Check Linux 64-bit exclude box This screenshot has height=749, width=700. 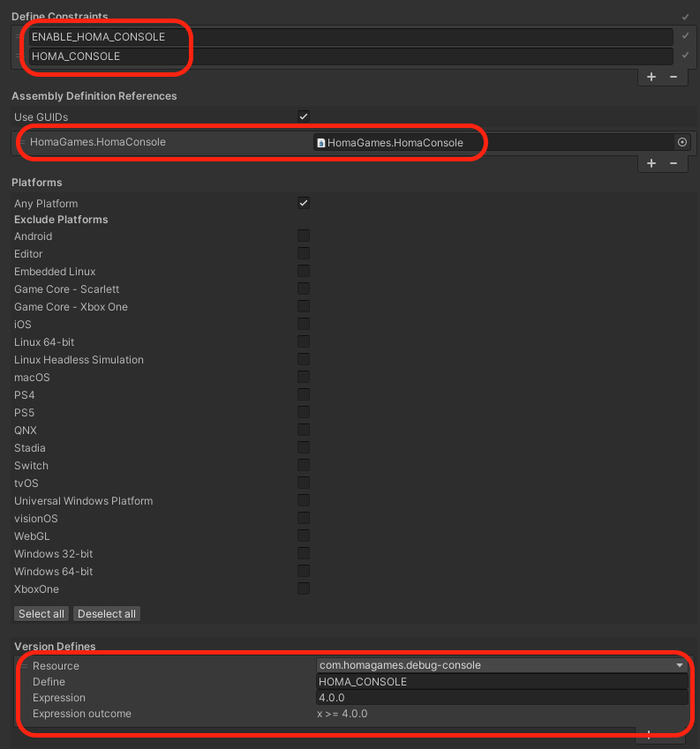[x=304, y=341]
